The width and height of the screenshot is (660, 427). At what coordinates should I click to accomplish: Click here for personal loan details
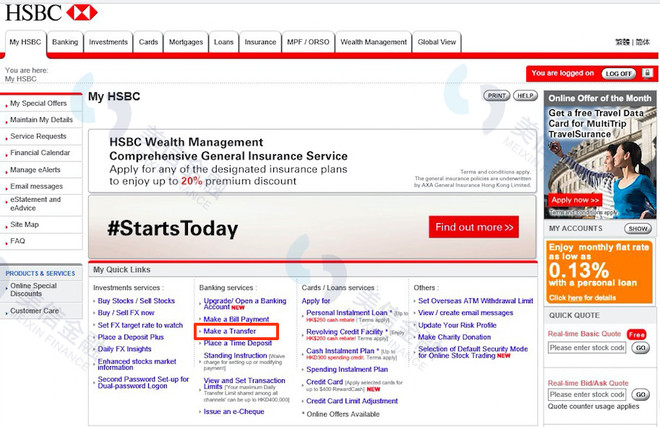pos(575,298)
